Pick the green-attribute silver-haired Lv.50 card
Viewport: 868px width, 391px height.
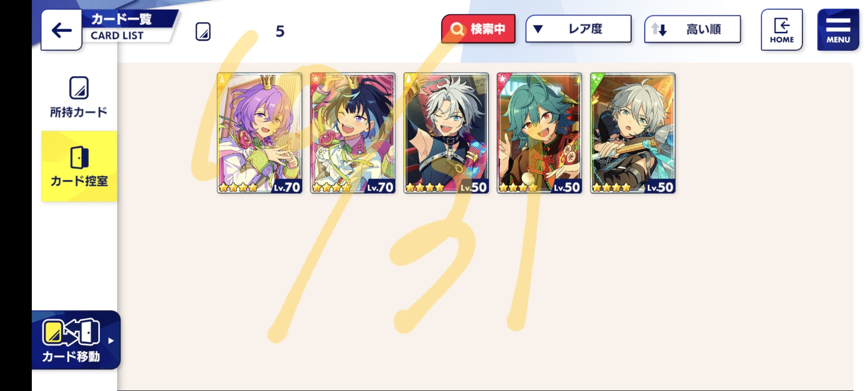tap(633, 133)
